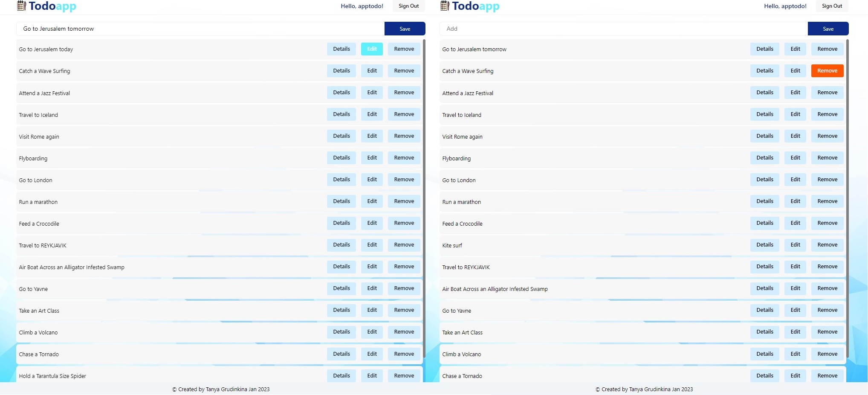Open Details for Chase a Tornado, left window
Image resolution: width=868 pixels, height=395 pixels.
tap(341, 354)
